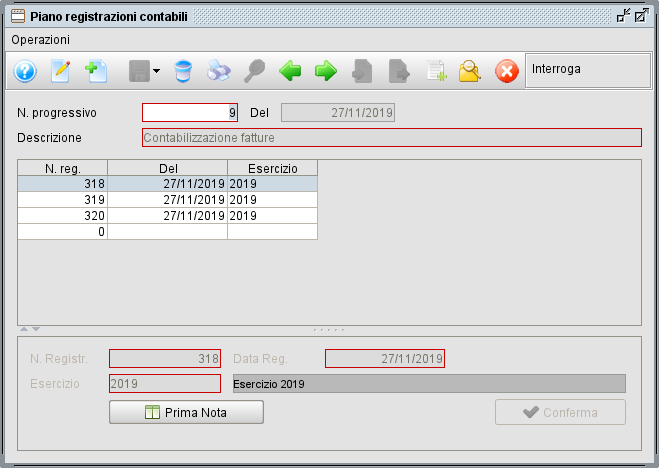
Task: Click the N. Registr. field showing 318
Action: 165,358
